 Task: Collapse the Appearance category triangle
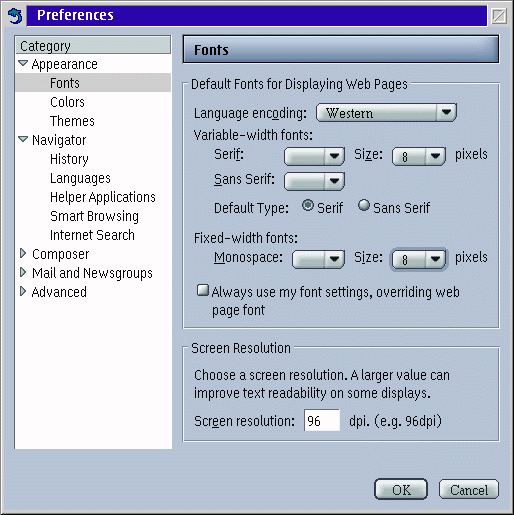(23, 63)
